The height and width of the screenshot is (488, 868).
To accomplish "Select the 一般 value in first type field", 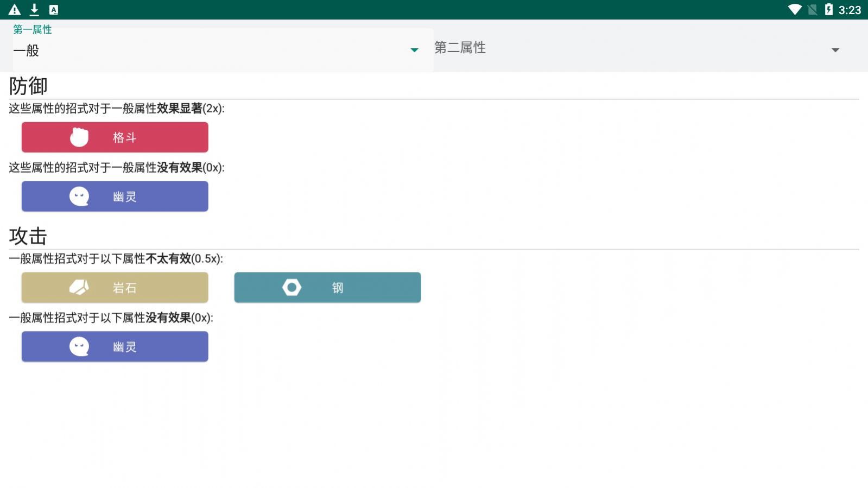I will [26, 51].
